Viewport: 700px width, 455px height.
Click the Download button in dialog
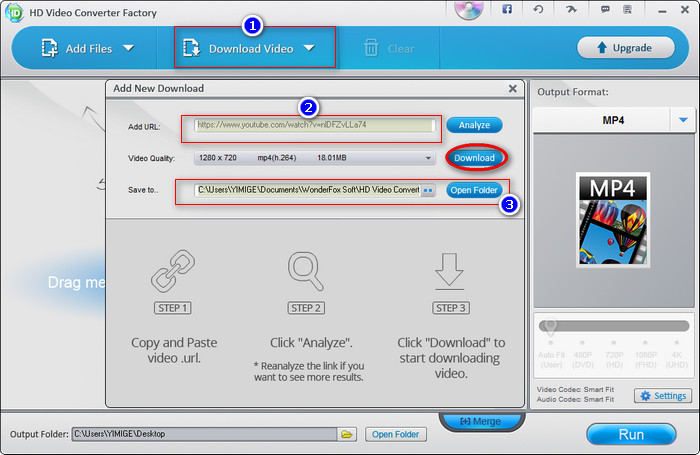[475, 158]
